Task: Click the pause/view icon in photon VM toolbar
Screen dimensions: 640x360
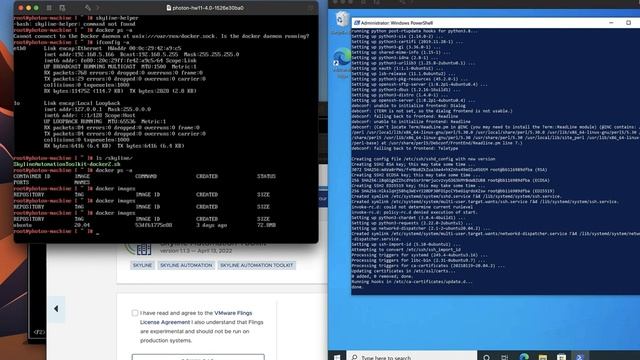Action: pos(49,8)
